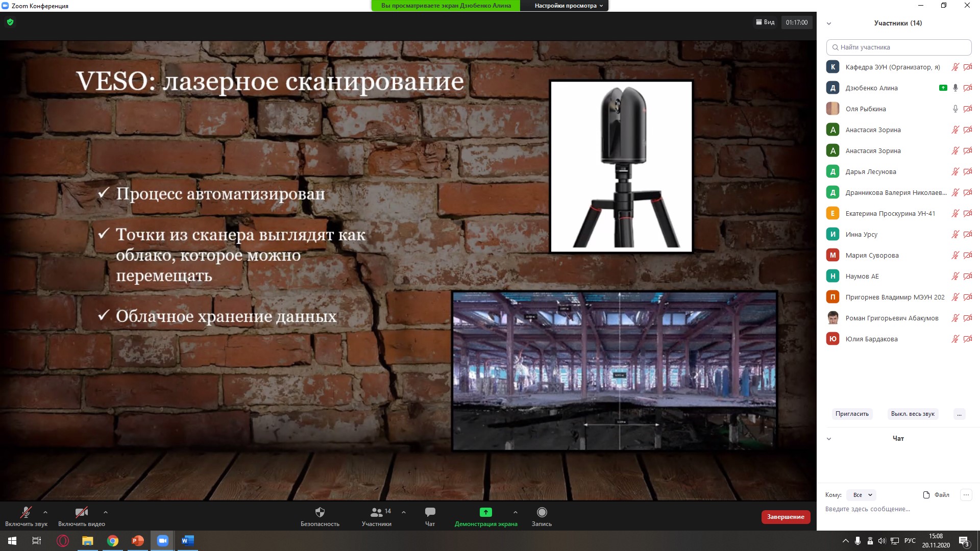Start recording with Запись button
The image size is (980, 551).
(542, 516)
